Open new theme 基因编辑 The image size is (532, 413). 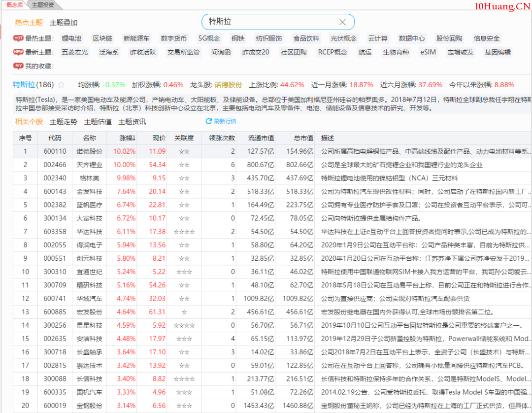pyautogui.click(x=498, y=52)
